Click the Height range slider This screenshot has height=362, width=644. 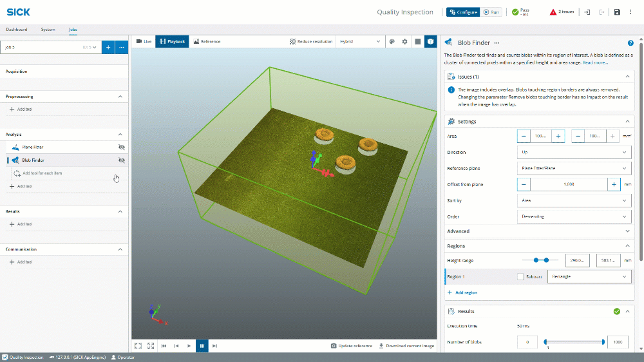click(541, 260)
